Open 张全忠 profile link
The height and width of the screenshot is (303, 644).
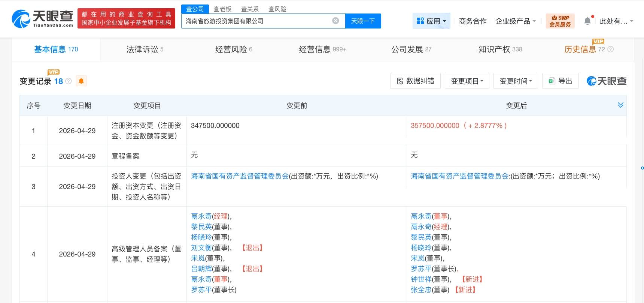point(421,289)
